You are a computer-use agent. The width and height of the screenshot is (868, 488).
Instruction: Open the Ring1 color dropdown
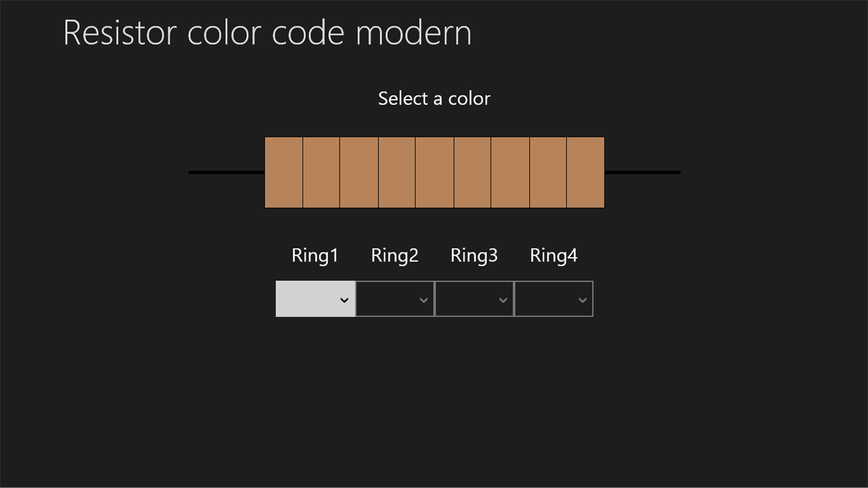coord(315,299)
